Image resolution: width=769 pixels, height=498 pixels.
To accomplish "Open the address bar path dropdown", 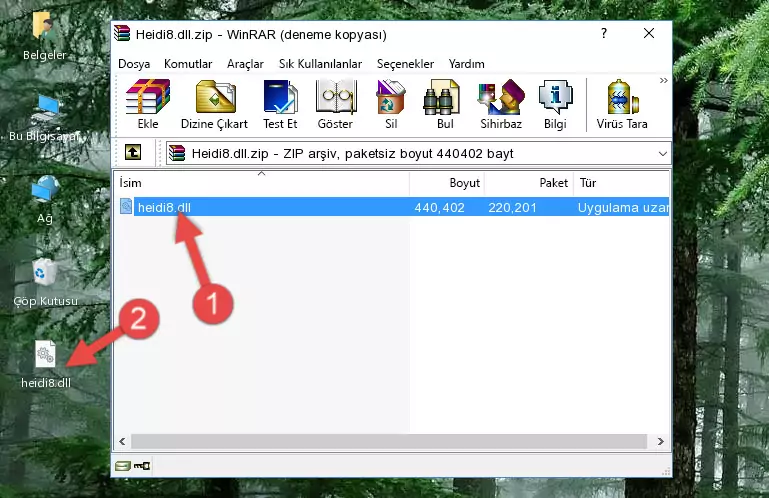I will point(663,154).
